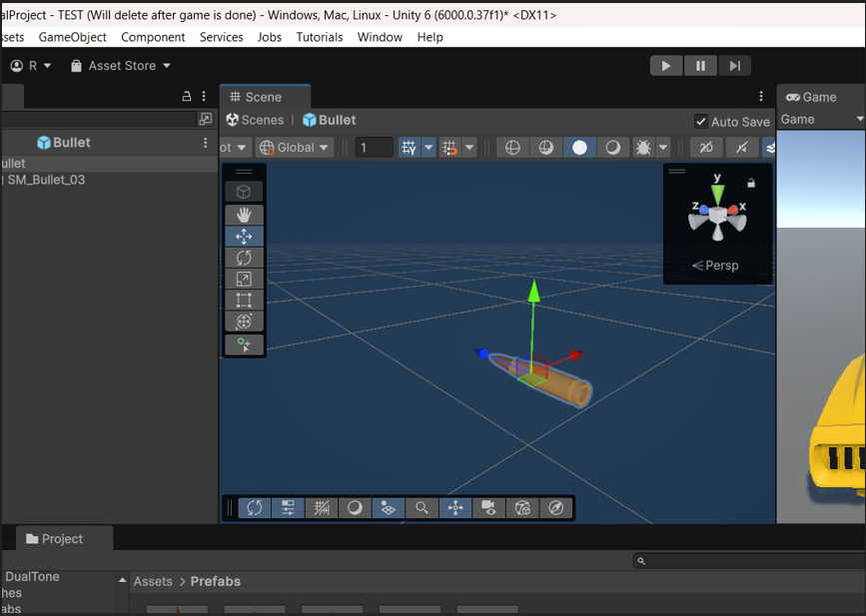Click Bullet breadcrumb in Scene view
Image resolution: width=866 pixels, height=616 pixels.
330,120
